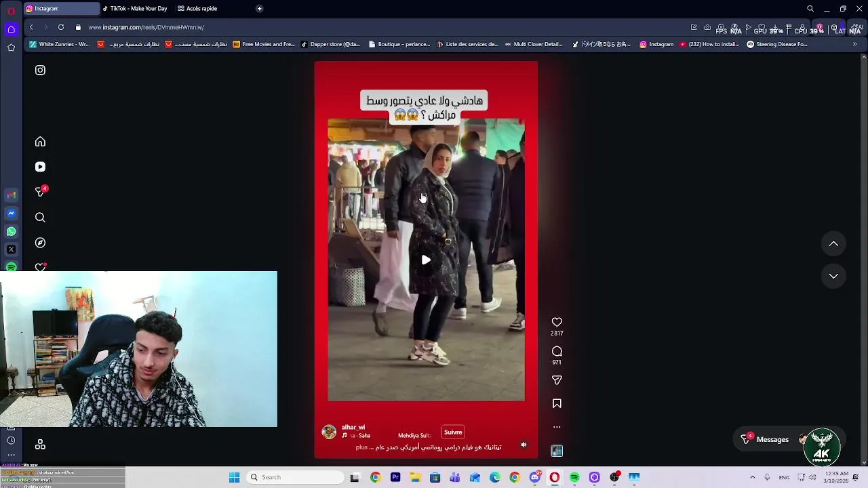Open Opera sidebar bookmarks star
The image size is (868, 488).
coord(11,47)
